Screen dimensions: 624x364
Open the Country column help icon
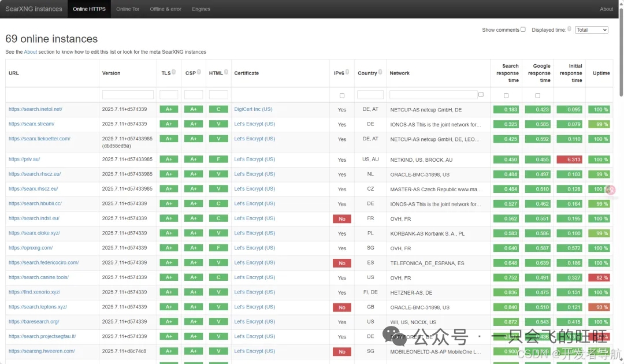click(x=380, y=72)
